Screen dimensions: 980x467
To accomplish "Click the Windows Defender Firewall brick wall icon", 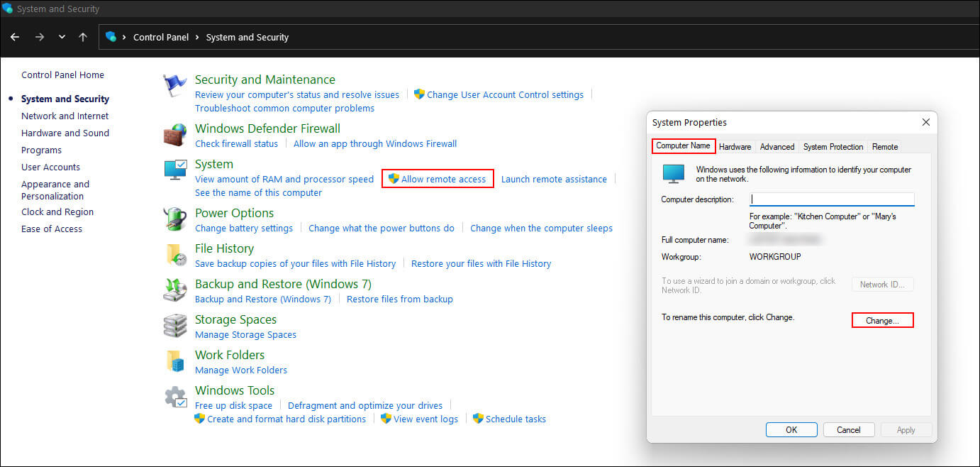I will [175, 135].
